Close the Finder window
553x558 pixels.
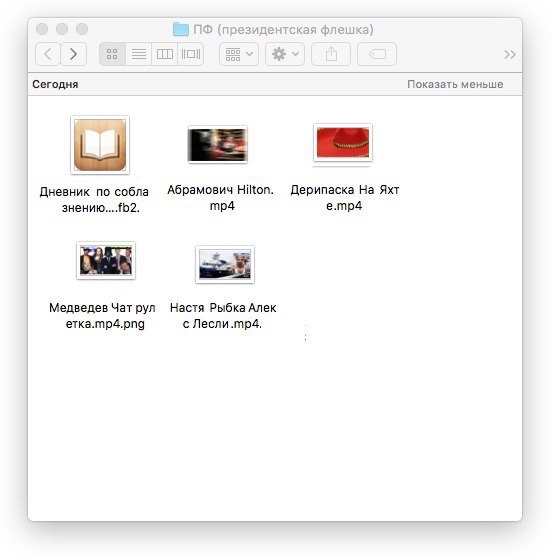coord(42,29)
